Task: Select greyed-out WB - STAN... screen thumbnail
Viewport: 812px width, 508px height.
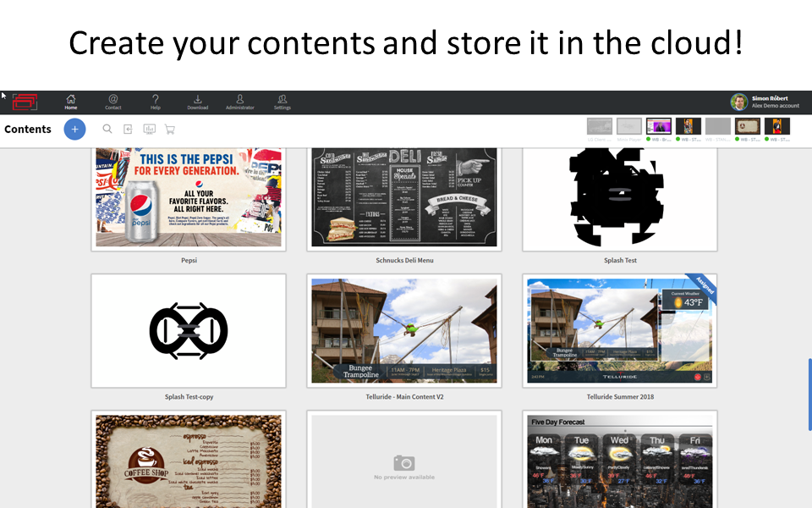Action: [x=718, y=126]
